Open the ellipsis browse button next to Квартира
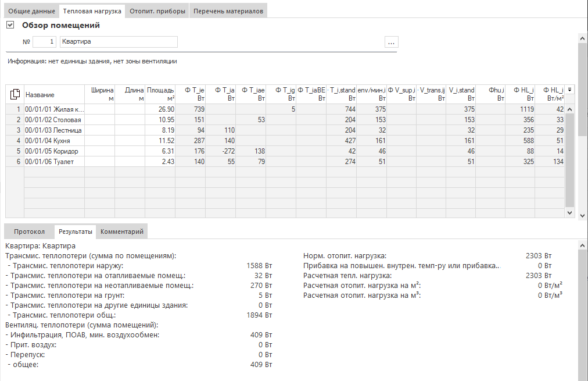 tap(391, 42)
